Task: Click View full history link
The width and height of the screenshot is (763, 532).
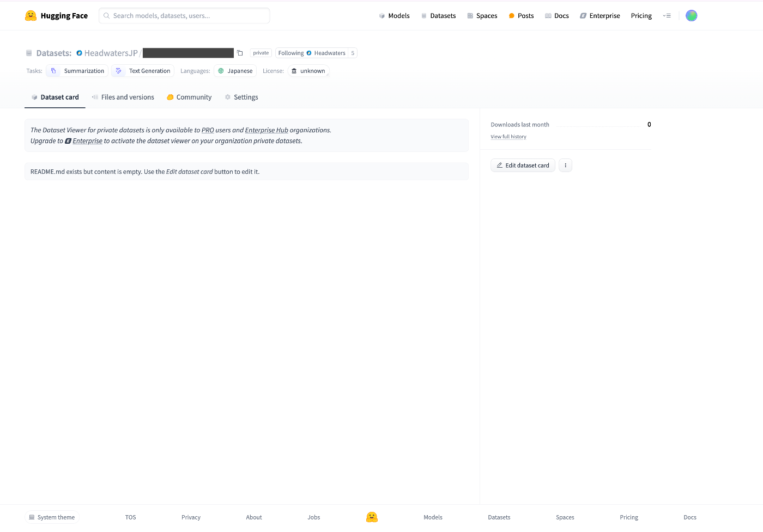Action: tap(508, 137)
